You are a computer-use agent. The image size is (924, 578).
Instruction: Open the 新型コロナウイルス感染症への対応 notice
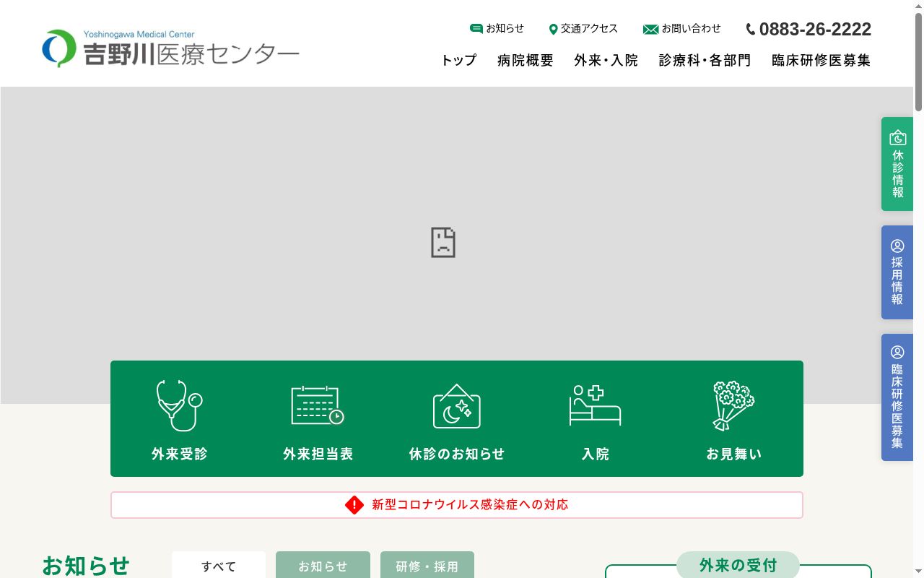coord(457,505)
